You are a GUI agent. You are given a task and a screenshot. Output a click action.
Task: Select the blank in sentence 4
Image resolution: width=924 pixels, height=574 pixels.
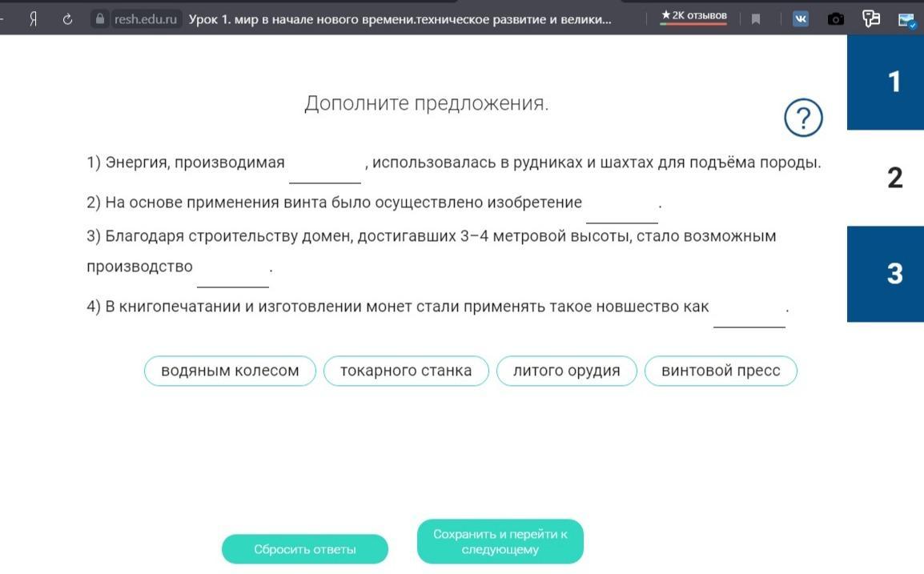pyautogui.click(x=749, y=313)
